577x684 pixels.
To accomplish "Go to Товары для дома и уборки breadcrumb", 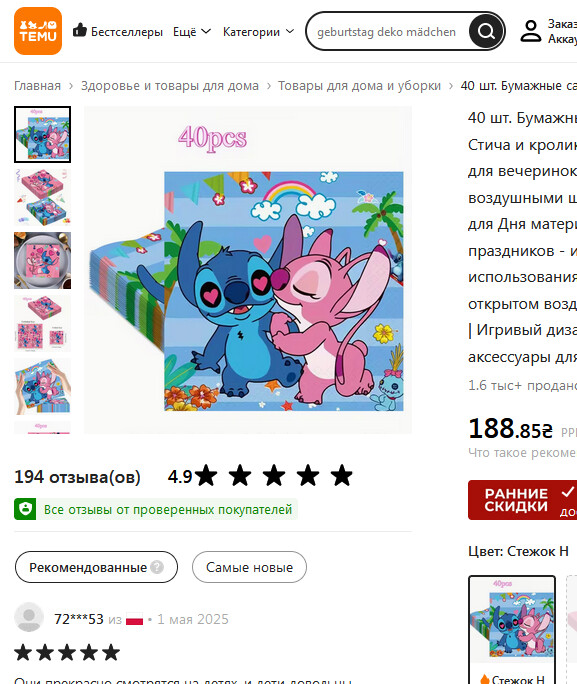I will pyautogui.click(x=359, y=86).
